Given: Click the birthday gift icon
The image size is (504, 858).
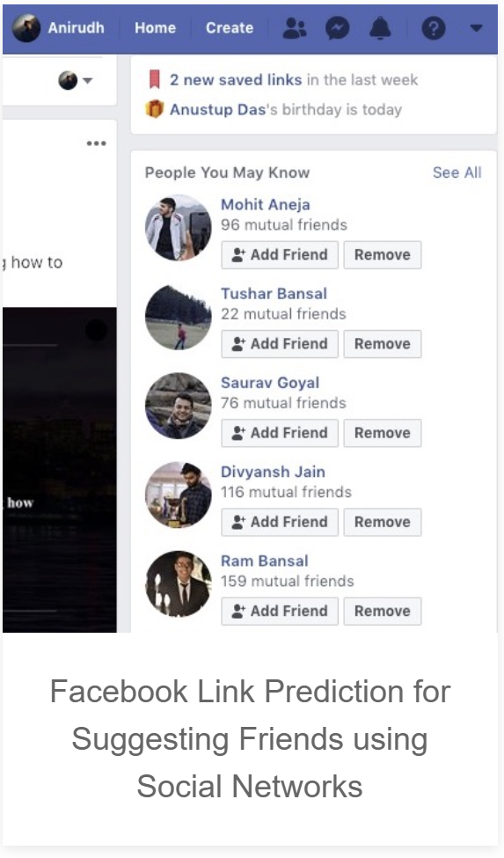Looking at the screenshot, I should click(155, 109).
